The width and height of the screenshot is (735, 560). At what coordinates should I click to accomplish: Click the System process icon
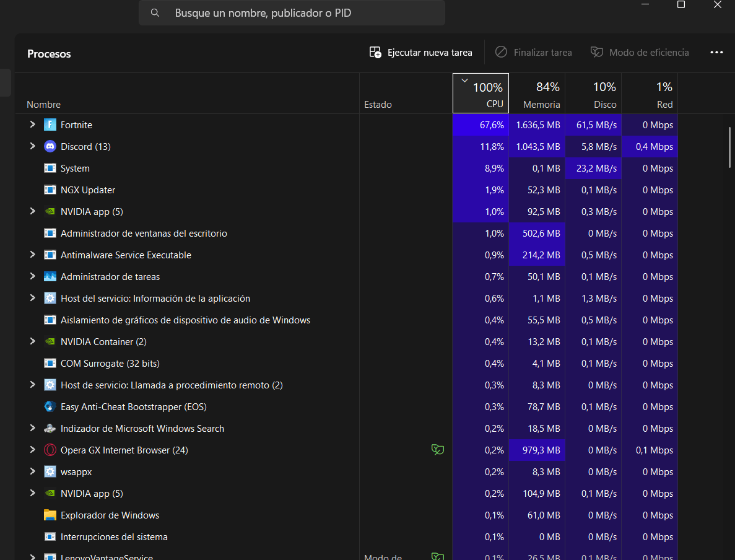50,168
